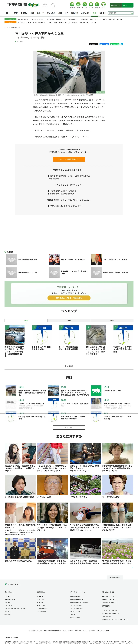This screenshot has height=644, width=138.
Task: Open ドイツが異例のイスラエル批判 article
Action: (115, 260)
